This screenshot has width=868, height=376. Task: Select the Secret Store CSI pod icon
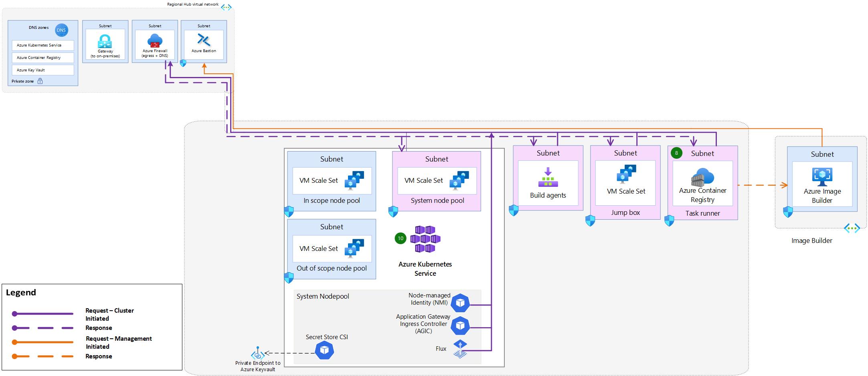pyautogui.click(x=324, y=350)
